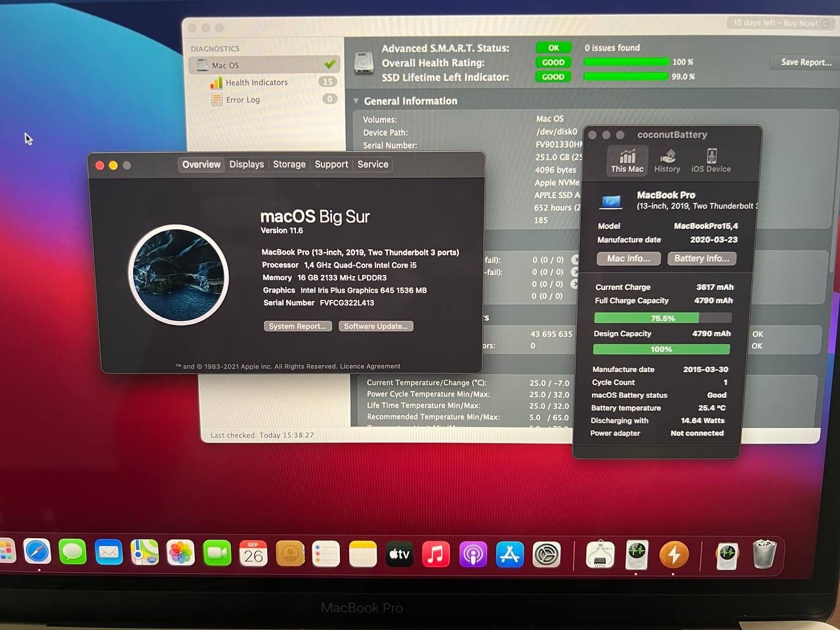Image resolution: width=840 pixels, height=630 pixels.
Task: Open Contacts app in the Dock
Action: [x=289, y=554]
